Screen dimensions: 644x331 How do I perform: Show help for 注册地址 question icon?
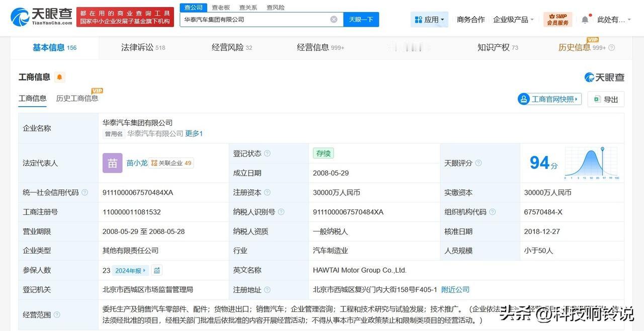coord(267,290)
